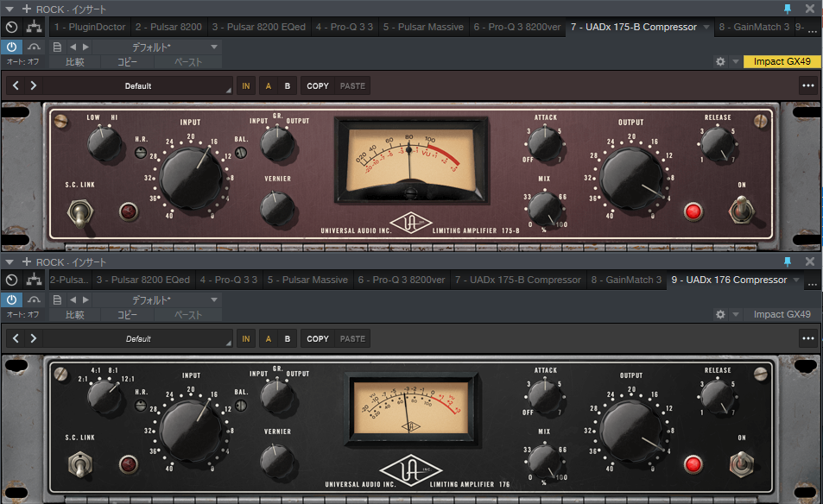The height and width of the screenshot is (504, 823).
Task: Flip the ON power switch on the 176
Action: click(740, 464)
